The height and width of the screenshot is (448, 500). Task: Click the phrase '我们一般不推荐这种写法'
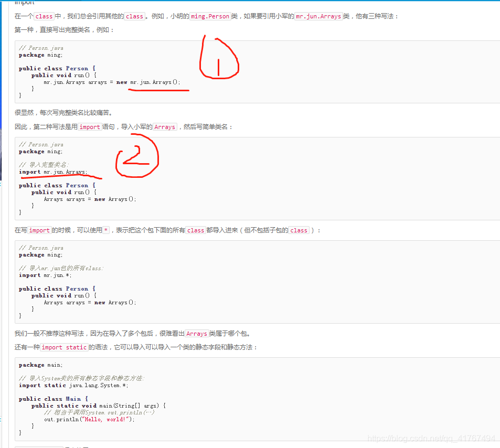[49, 334]
